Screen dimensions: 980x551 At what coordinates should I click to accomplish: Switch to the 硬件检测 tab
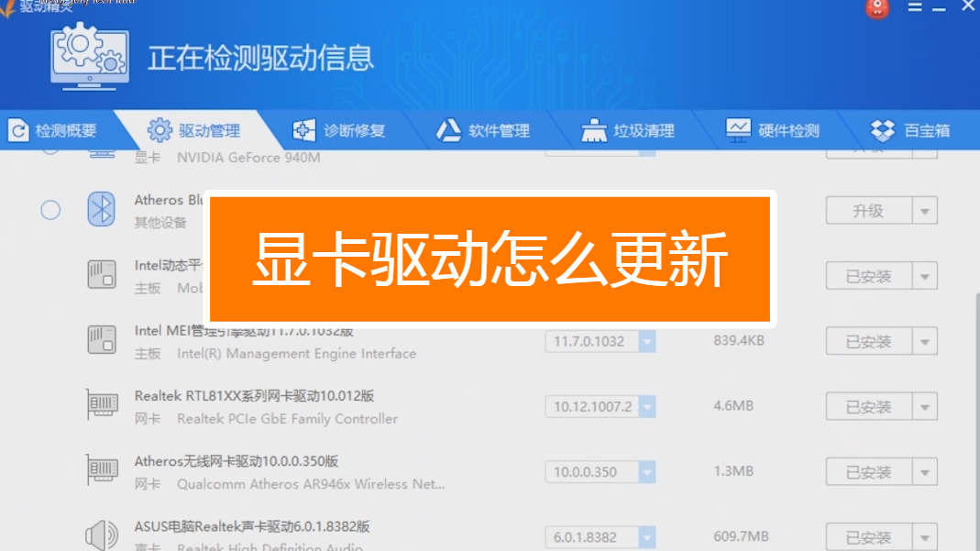773,130
